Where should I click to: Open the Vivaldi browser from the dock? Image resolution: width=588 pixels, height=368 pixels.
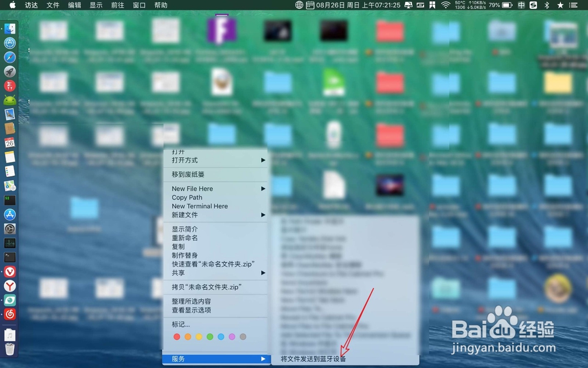(9, 272)
